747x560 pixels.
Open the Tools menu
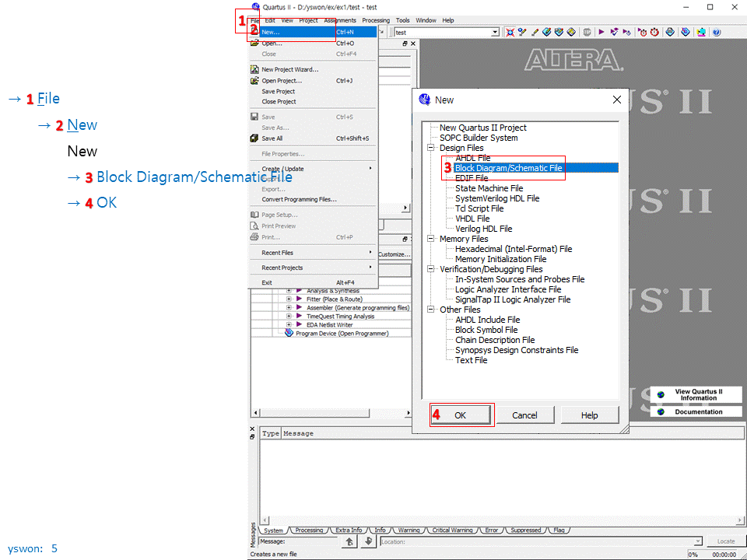402,20
